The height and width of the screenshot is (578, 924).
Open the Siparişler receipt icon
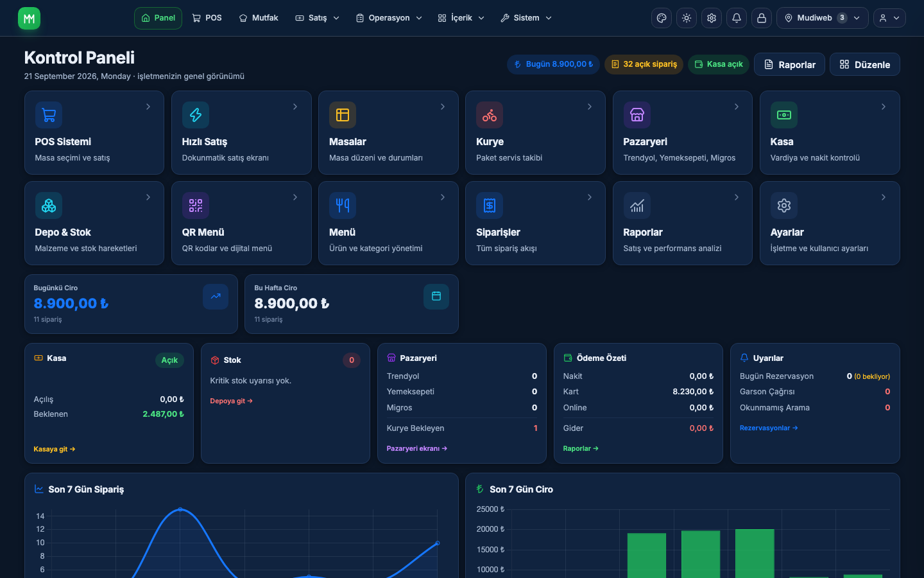coord(490,206)
